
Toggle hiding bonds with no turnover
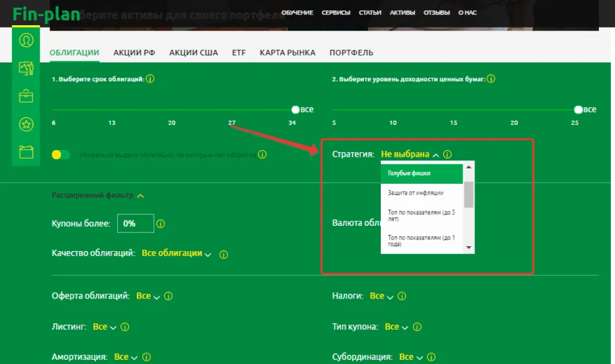click(61, 155)
